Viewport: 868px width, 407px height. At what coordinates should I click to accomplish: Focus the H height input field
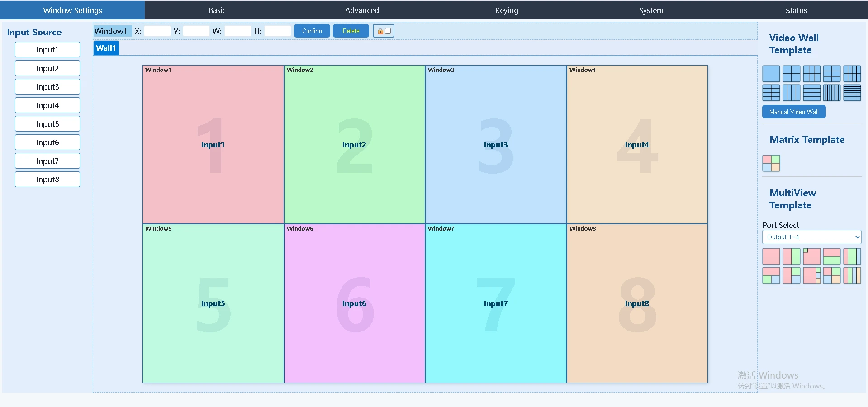(x=278, y=31)
